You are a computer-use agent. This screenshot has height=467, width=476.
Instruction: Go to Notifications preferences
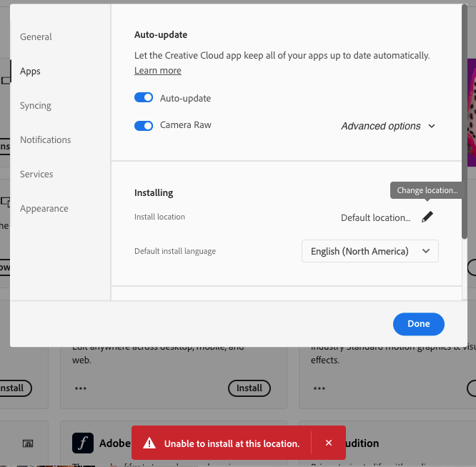tap(45, 139)
